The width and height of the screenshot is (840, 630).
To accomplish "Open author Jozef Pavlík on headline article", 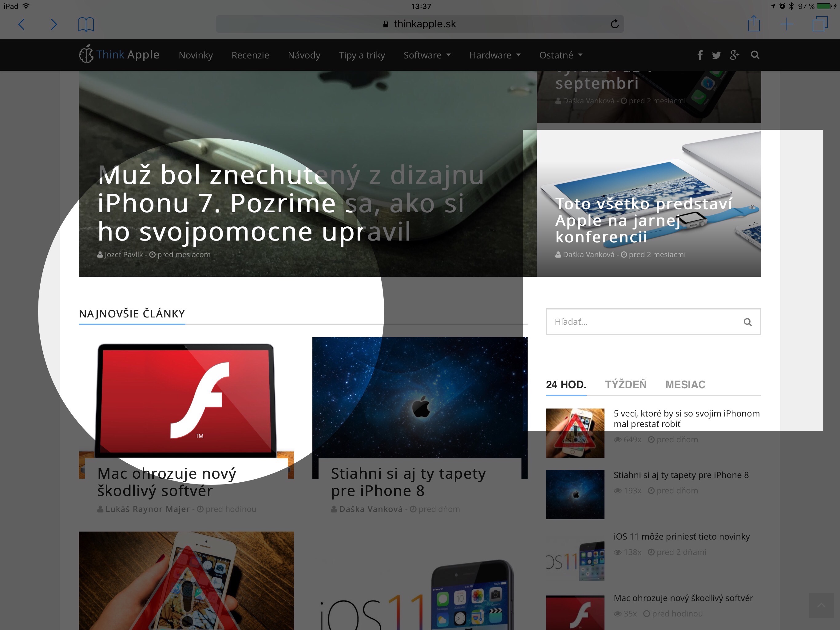I will [123, 255].
